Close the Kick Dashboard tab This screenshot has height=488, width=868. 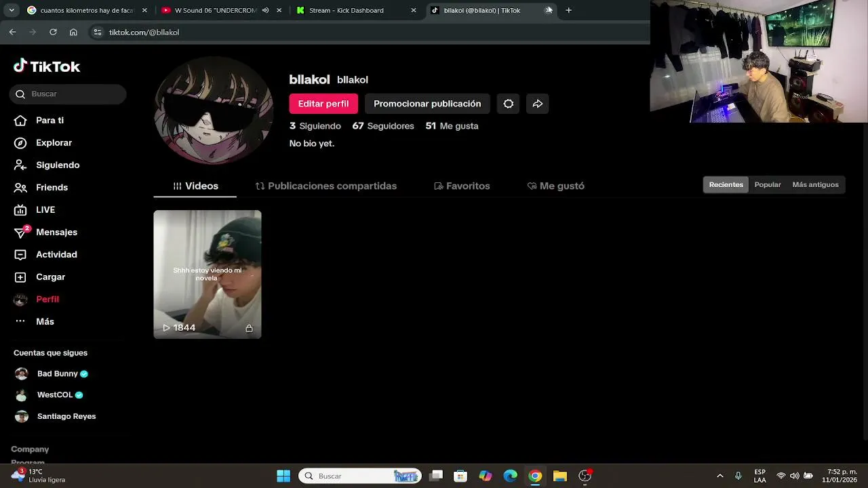[414, 10]
